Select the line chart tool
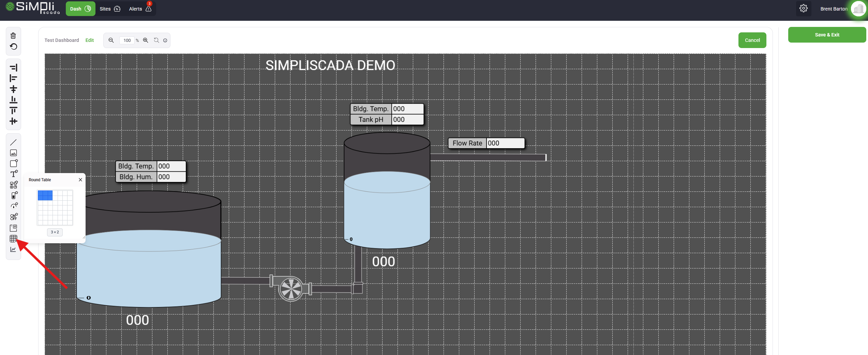 (x=13, y=250)
